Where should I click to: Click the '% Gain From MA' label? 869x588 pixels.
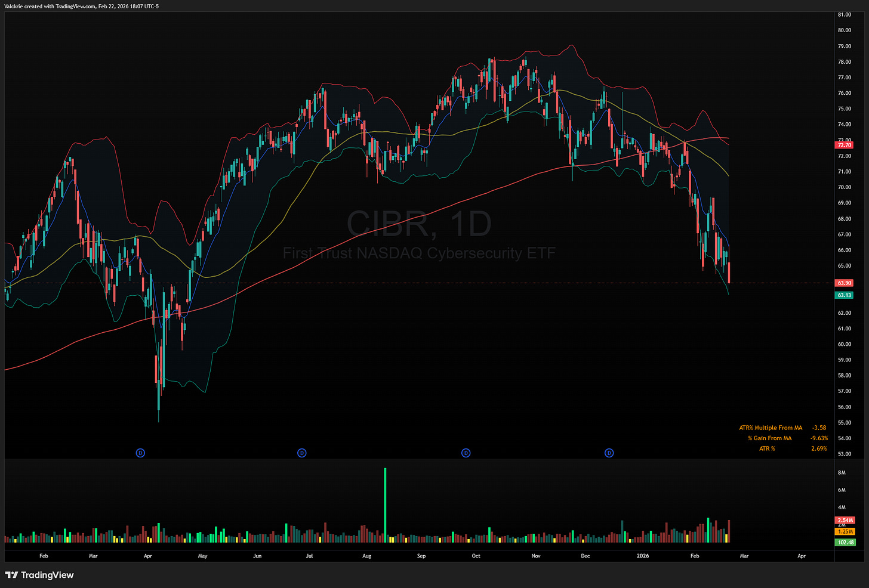click(x=769, y=438)
